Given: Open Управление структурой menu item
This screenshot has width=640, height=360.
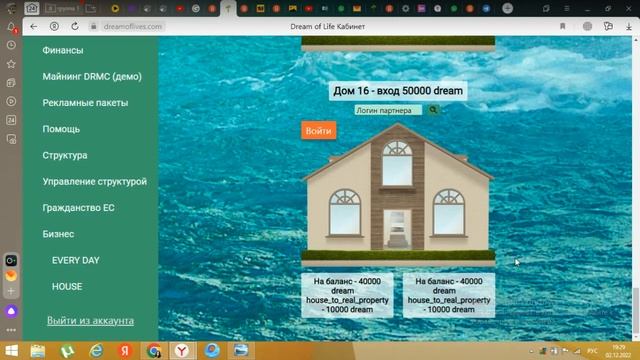Looking at the screenshot, I should [95, 182].
